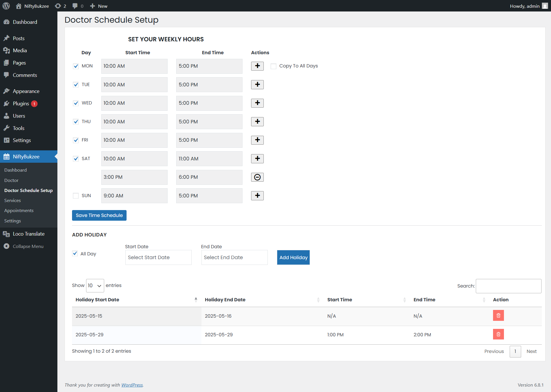Add a time slot for Sunday

257,196
